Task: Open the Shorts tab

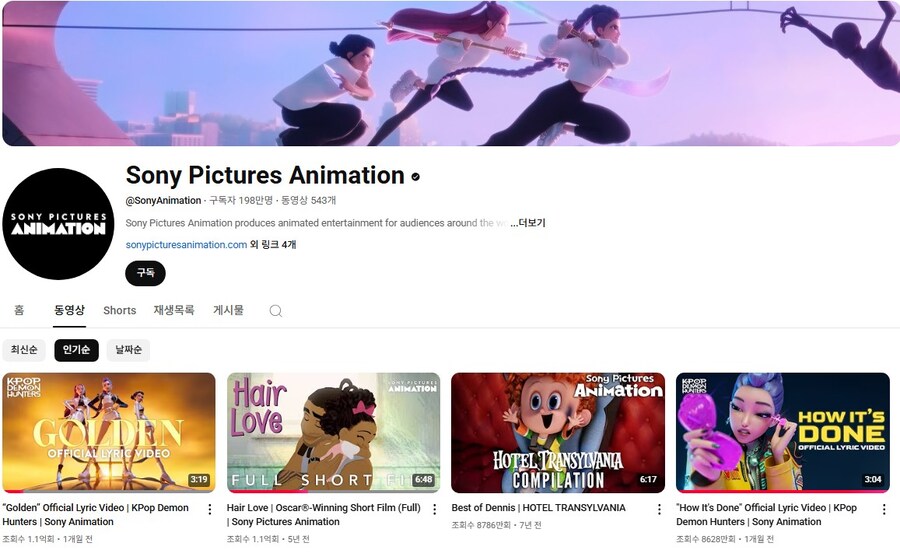Action: click(119, 311)
